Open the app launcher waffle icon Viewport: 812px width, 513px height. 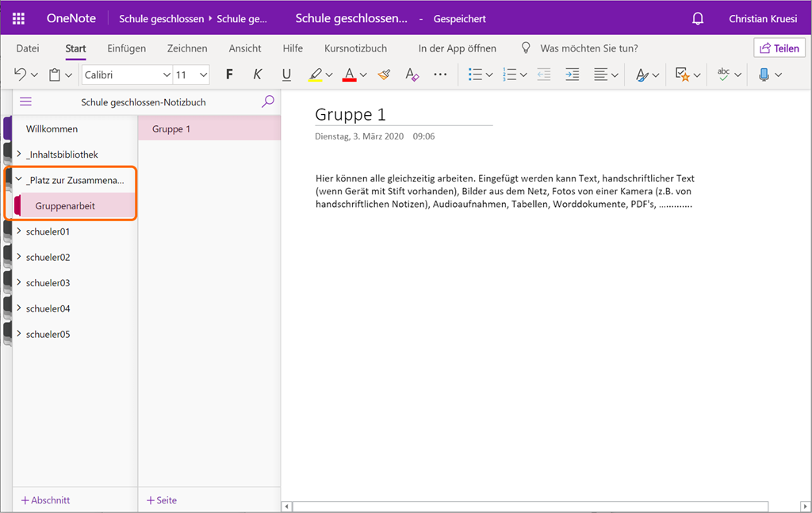[18, 18]
